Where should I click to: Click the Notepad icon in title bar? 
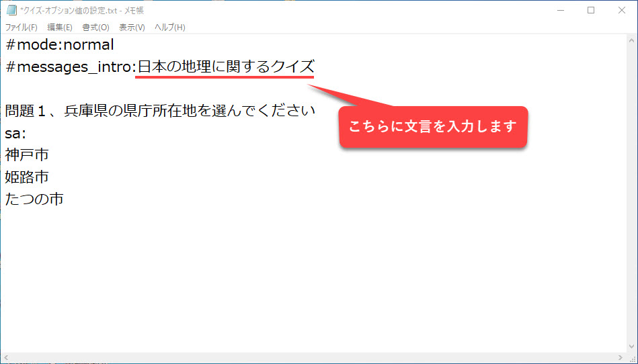pyautogui.click(x=11, y=10)
